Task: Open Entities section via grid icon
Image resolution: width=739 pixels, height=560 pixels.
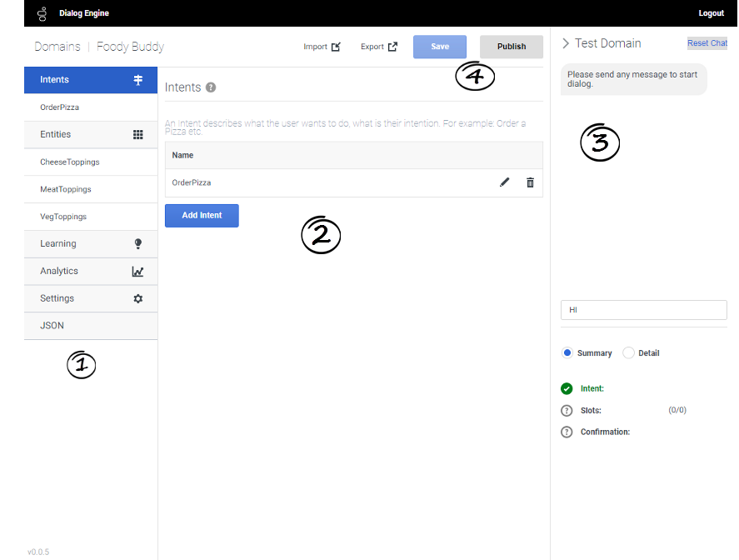Action: pos(138,134)
